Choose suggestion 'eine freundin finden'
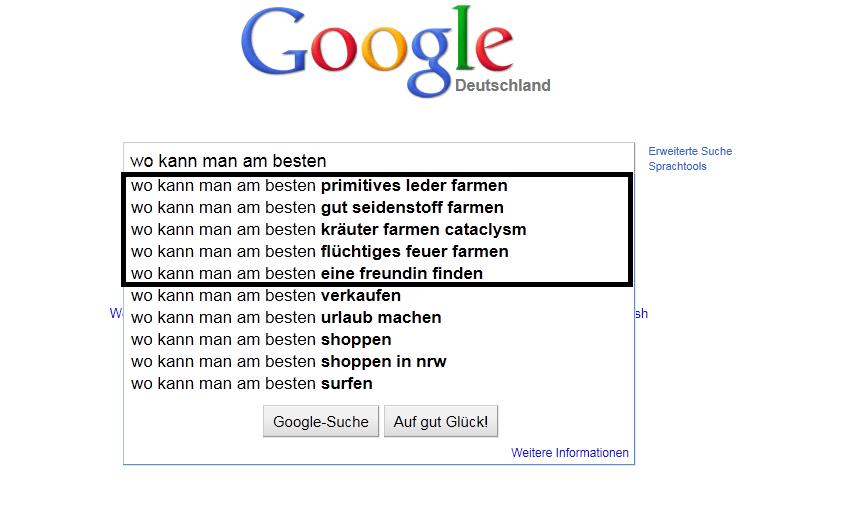 click(x=306, y=274)
